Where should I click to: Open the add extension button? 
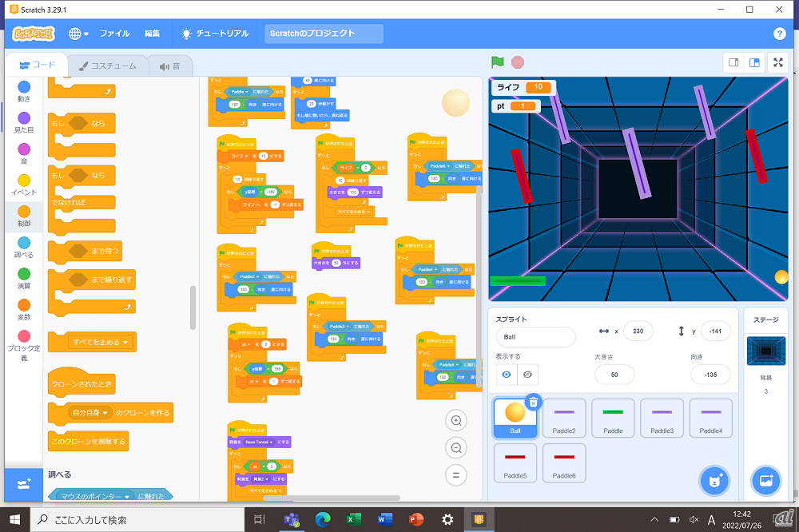(x=23, y=484)
